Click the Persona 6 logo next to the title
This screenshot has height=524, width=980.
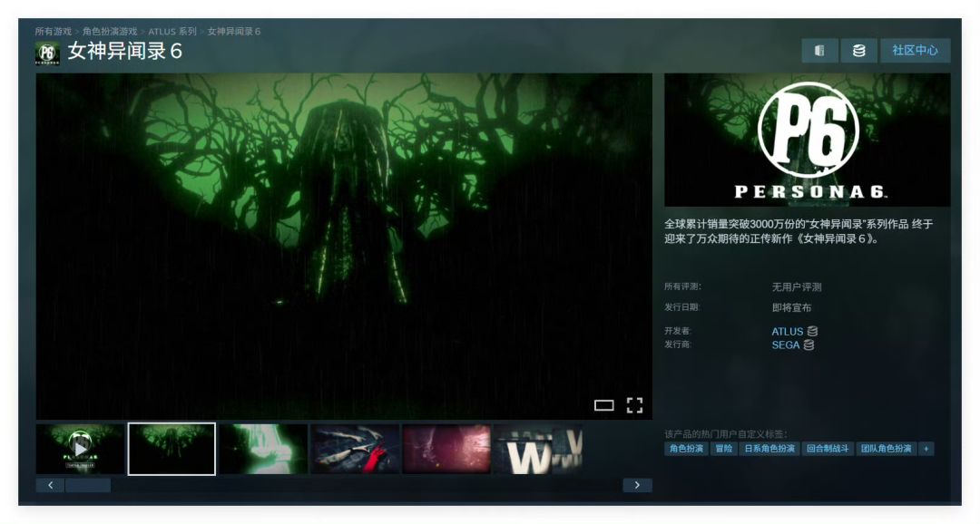pos(47,53)
